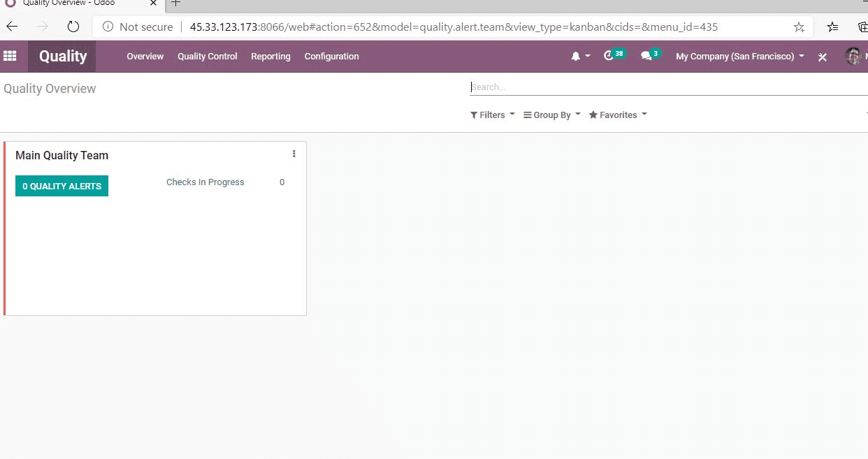
Task: Expand the Favorites dropdown
Action: (x=618, y=115)
